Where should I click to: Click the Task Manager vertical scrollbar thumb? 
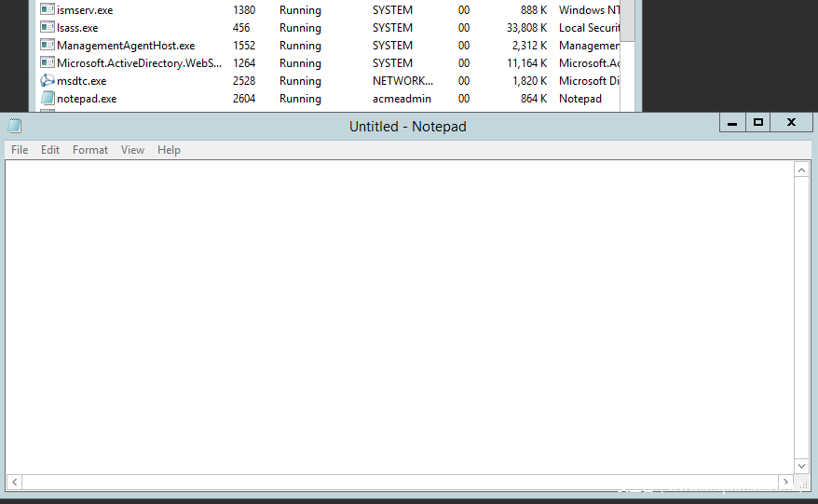[x=627, y=20]
